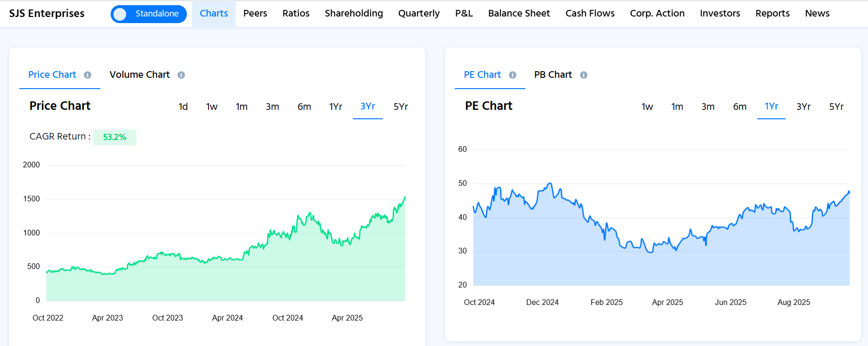The height and width of the screenshot is (346, 868).
Task: Toggle the Standalone switch
Action: [x=148, y=14]
